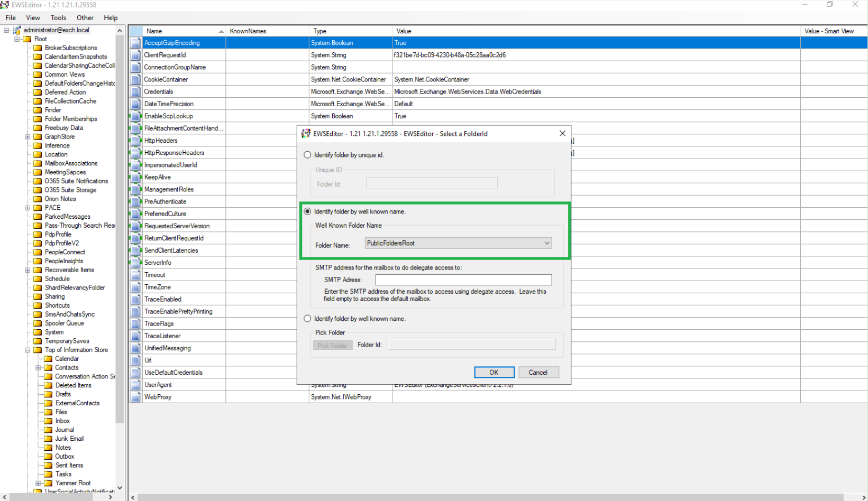Click the GraphStore folder icon
Image resolution: width=868 pixels, height=501 pixels.
(38, 137)
